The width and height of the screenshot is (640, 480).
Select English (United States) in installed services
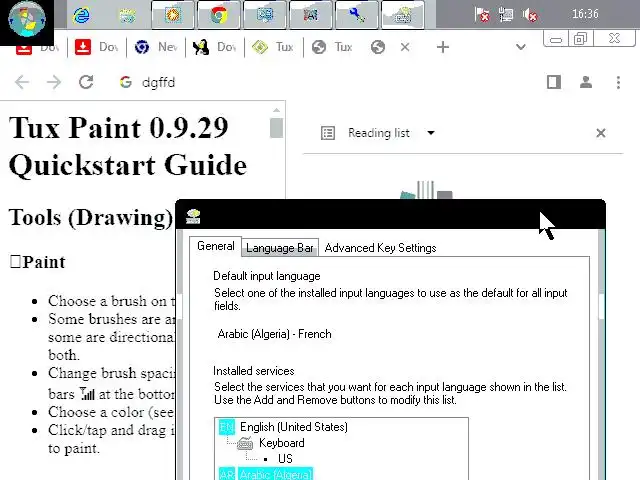click(x=294, y=427)
